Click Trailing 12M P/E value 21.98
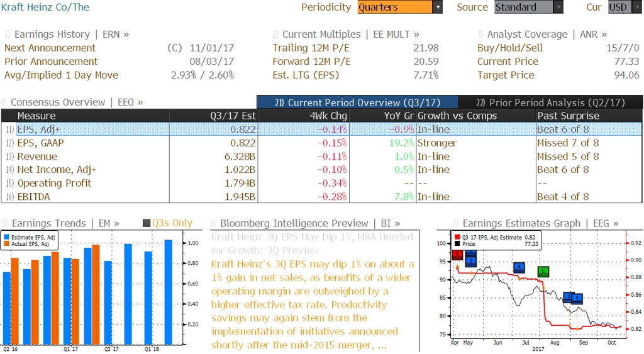644x354 pixels. point(426,48)
